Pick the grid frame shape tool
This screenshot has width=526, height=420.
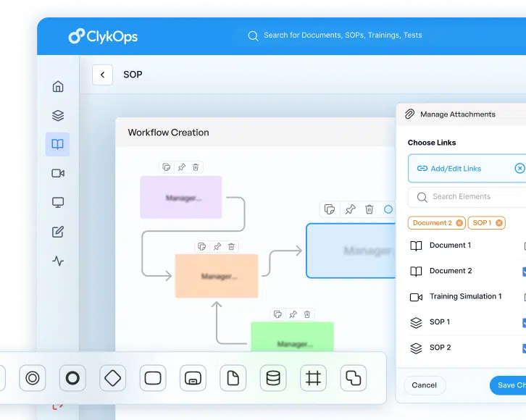313,378
